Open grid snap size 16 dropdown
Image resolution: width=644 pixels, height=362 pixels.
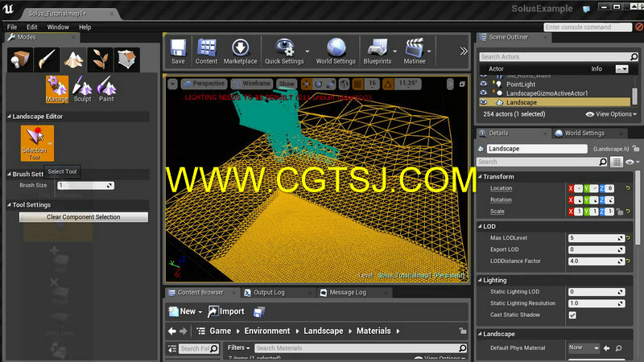(x=372, y=84)
